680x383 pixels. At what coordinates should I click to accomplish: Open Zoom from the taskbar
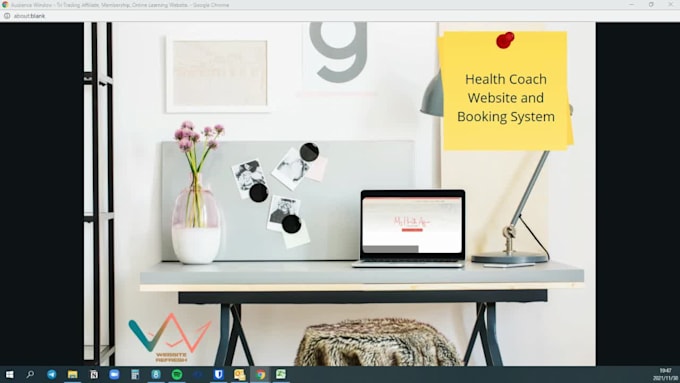(x=114, y=374)
